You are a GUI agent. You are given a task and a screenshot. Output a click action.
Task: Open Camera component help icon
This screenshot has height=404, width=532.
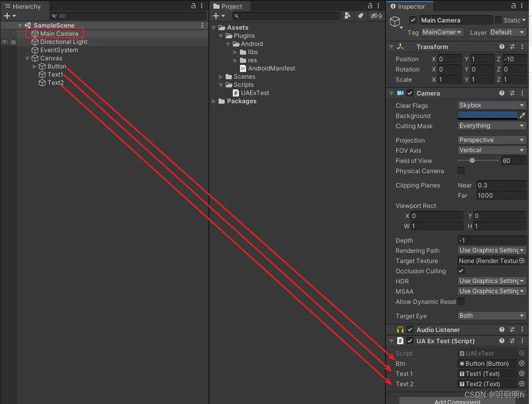502,93
